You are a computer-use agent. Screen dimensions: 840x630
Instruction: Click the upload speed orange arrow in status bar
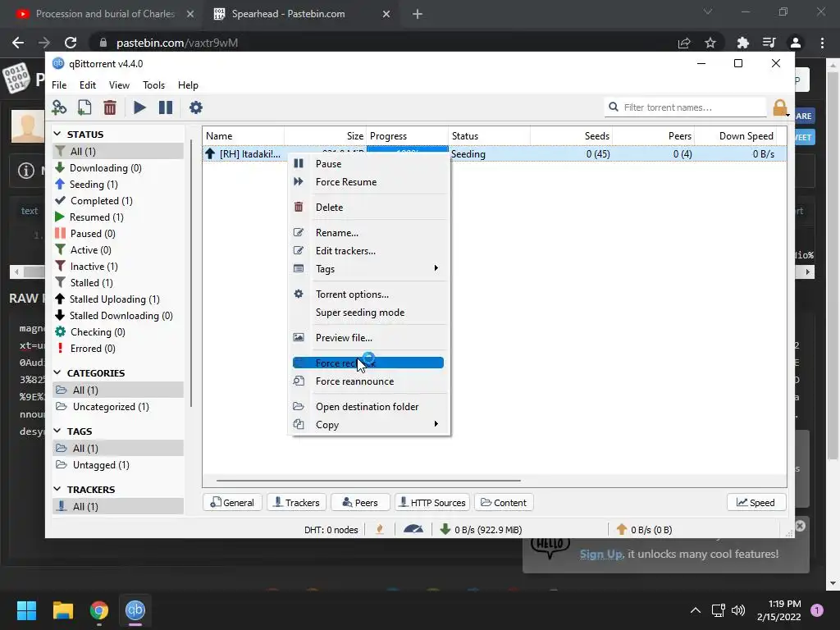pyautogui.click(x=622, y=529)
